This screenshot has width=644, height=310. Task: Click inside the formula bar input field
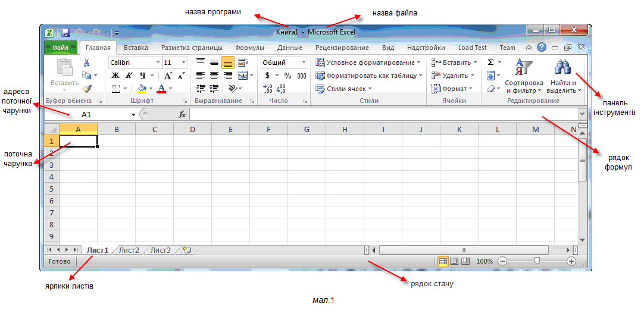(383, 115)
